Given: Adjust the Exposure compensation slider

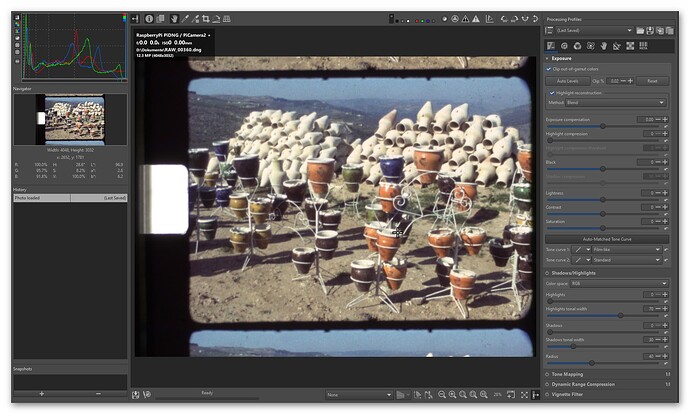Looking at the screenshot, I should tap(602, 126).
